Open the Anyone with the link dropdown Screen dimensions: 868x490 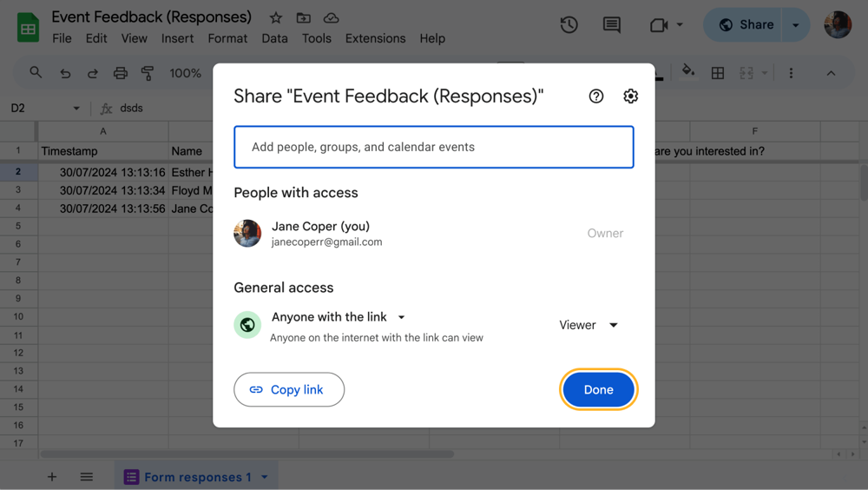click(x=339, y=317)
